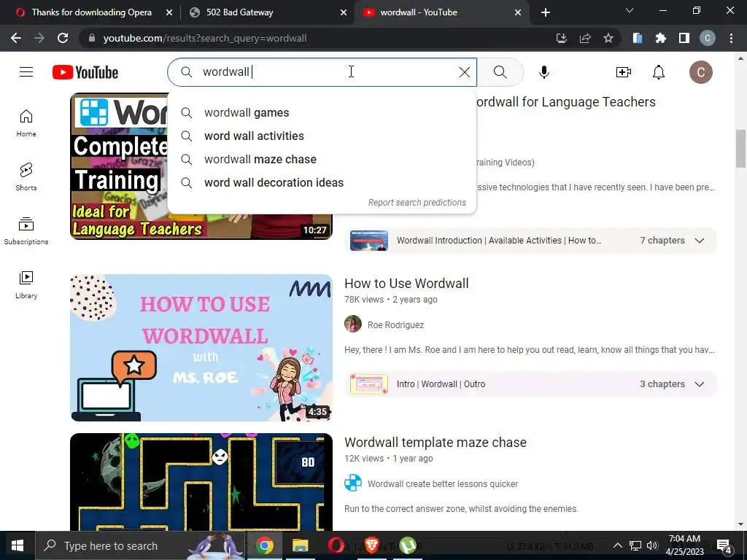Go to Home in the sidebar

point(26,123)
